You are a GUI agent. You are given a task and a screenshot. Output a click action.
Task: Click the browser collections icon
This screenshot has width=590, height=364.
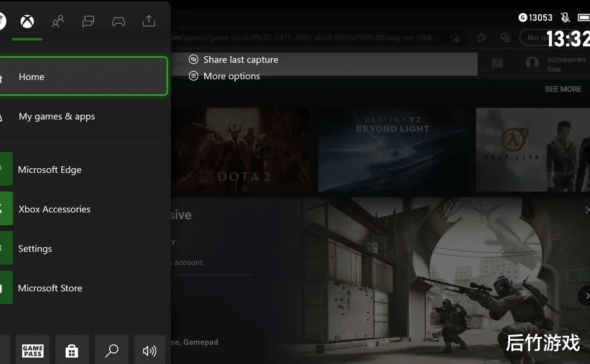(x=506, y=37)
